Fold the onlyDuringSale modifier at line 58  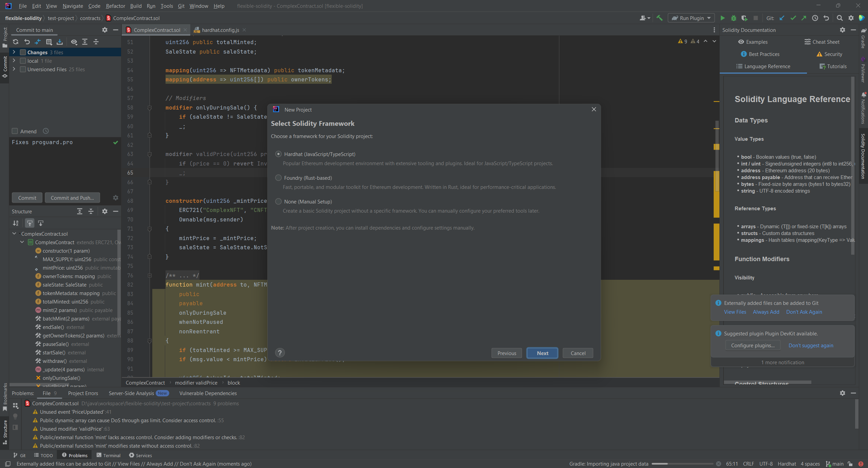click(x=150, y=108)
